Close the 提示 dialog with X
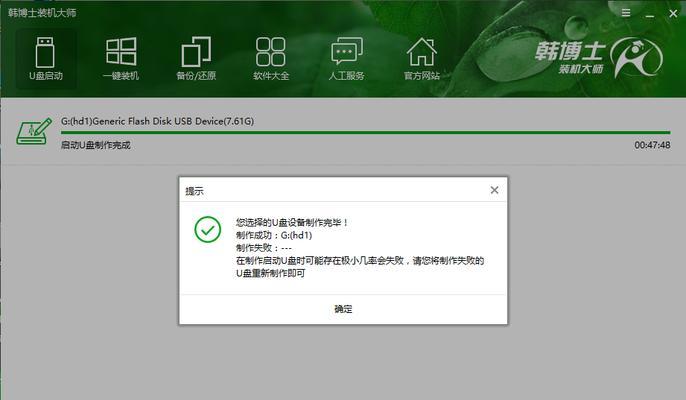686x400 pixels. point(494,190)
